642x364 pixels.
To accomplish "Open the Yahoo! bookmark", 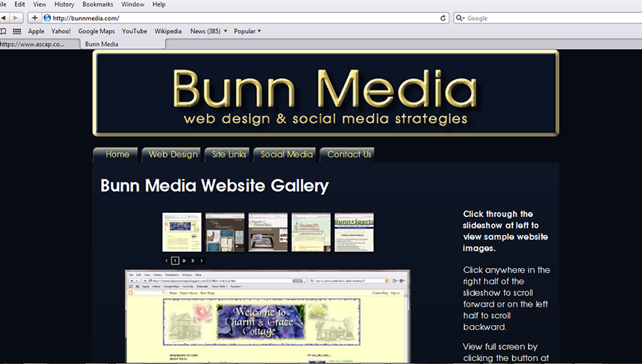I will pyautogui.click(x=61, y=31).
